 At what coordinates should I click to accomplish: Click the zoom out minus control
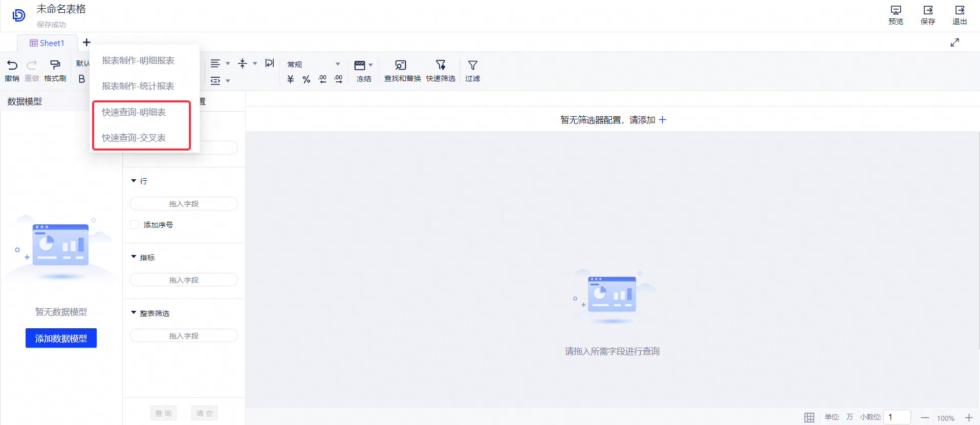coord(925,418)
